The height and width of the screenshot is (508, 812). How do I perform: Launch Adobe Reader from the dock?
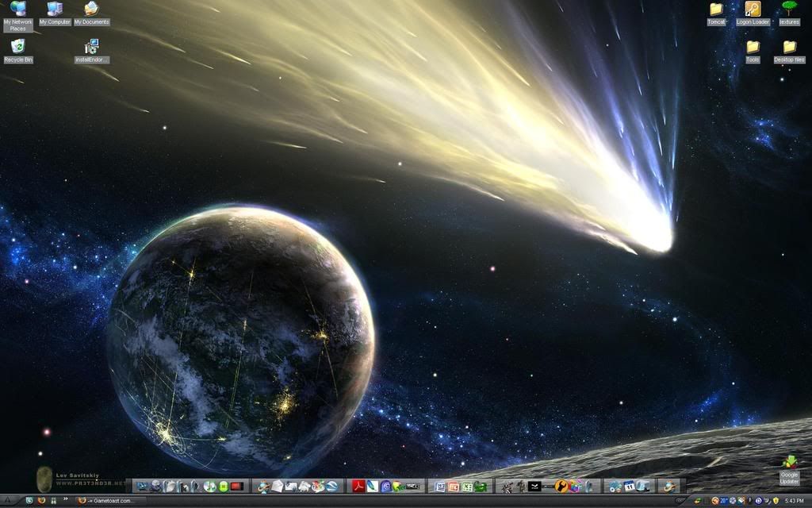click(x=359, y=486)
